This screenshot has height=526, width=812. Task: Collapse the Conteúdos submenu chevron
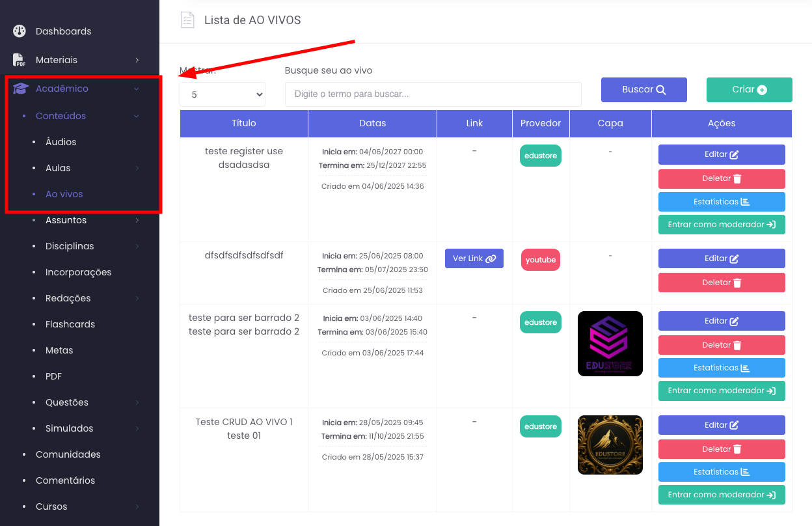[137, 116]
